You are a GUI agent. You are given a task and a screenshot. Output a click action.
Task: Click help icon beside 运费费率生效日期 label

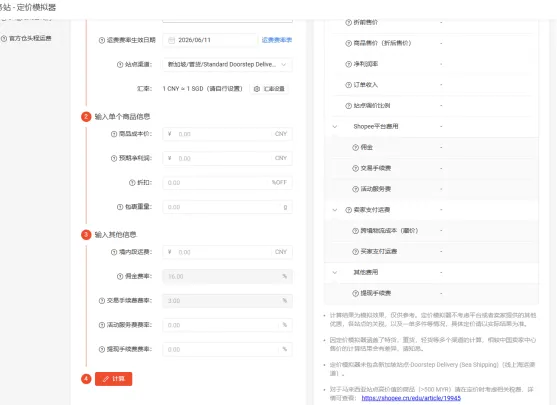tap(102, 40)
